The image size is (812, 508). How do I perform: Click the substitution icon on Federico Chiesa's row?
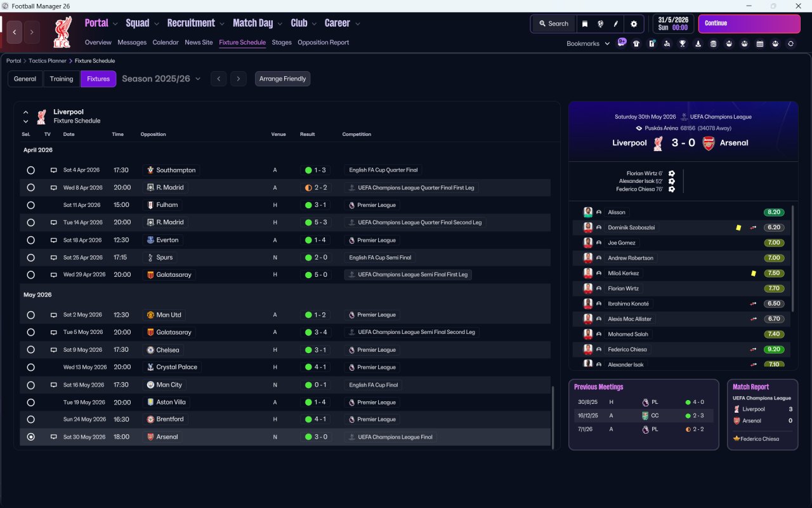point(753,349)
